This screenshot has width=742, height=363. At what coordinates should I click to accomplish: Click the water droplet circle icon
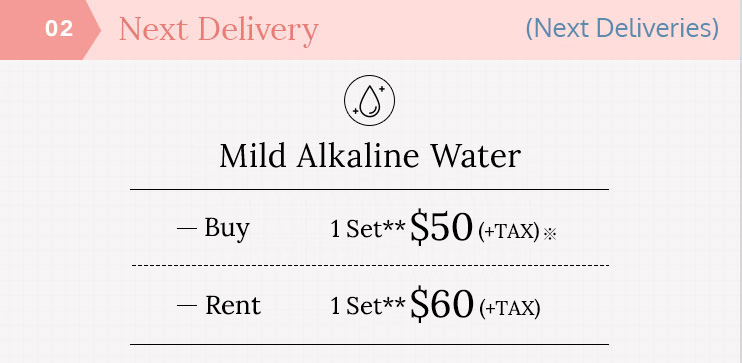[x=369, y=100]
